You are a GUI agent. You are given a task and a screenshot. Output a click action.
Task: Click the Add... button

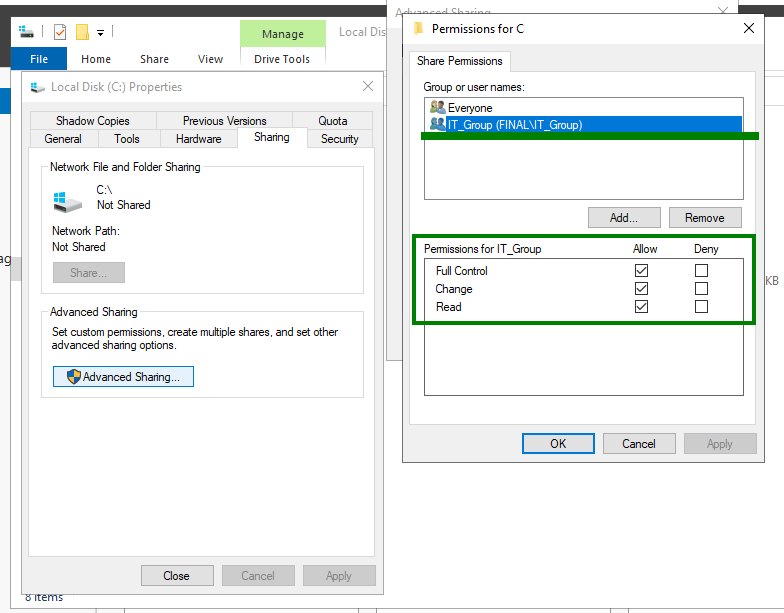point(624,218)
